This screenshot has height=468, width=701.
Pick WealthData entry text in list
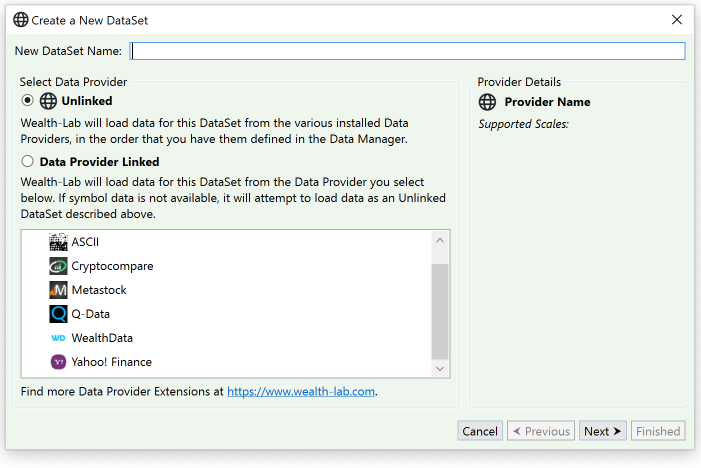coord(102,338)
